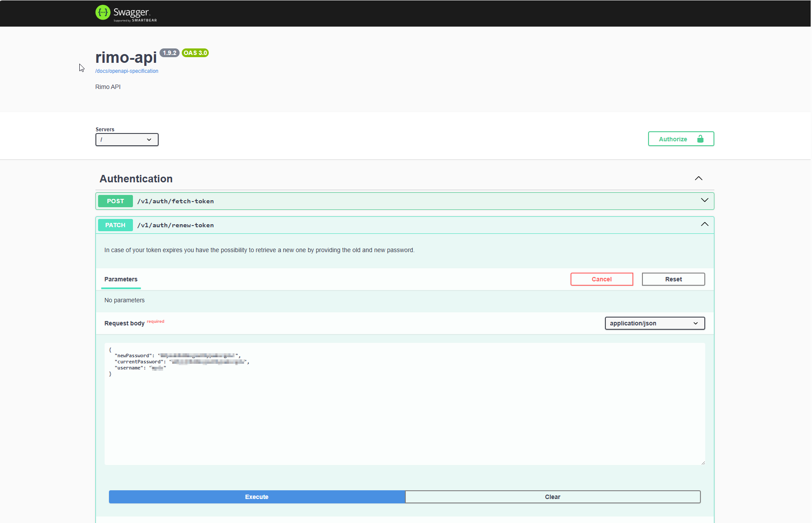The height and width of the screenshot is (523, 812).
Task: Click the textarea resize handle corner
Action: pyautogui.click(x=703, y=463)
